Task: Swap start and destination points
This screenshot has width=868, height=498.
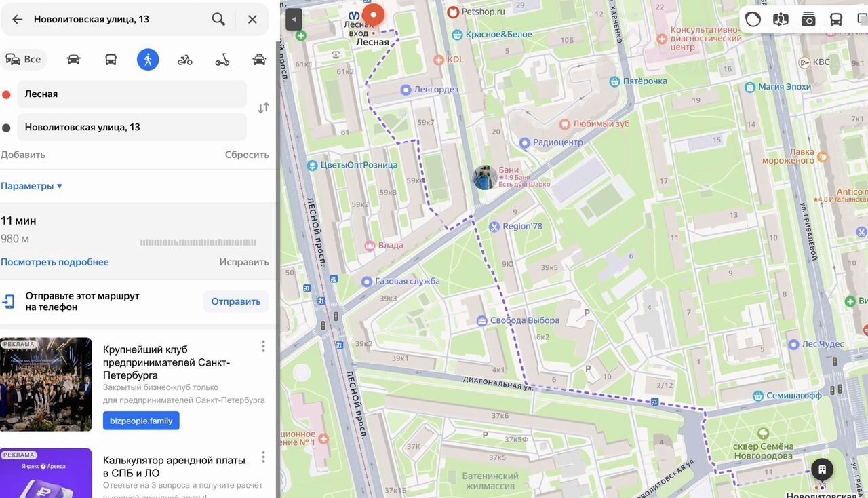Action: coord(263,108)
